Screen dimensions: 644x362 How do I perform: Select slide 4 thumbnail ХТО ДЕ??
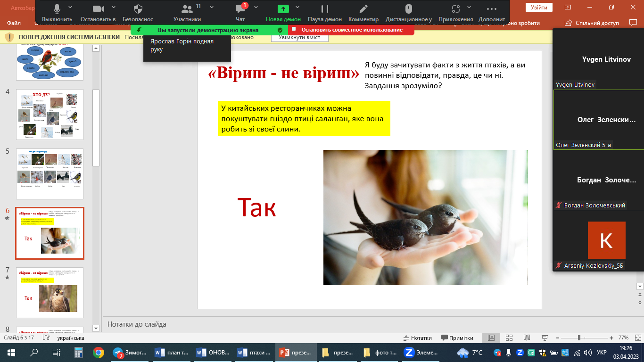pos(50,115)
